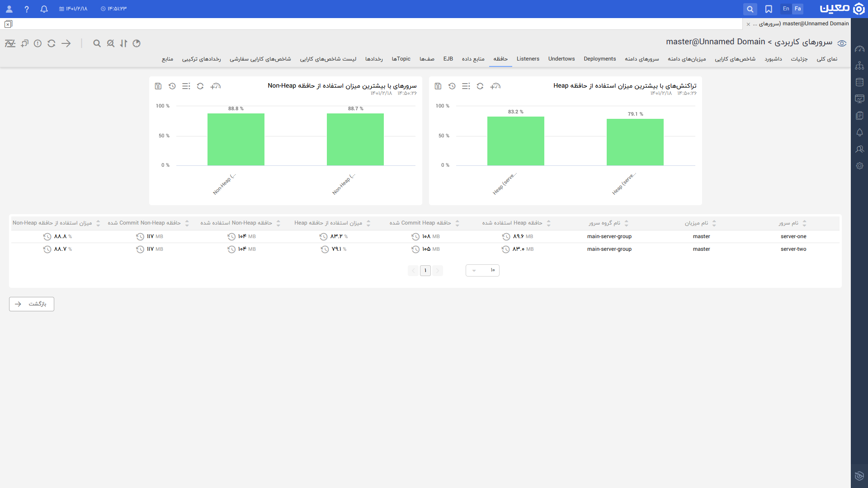The width and height of the screenshot is (868, 488).
Task: Open the settings gear sidebar icon
Action: pos(859,166)
